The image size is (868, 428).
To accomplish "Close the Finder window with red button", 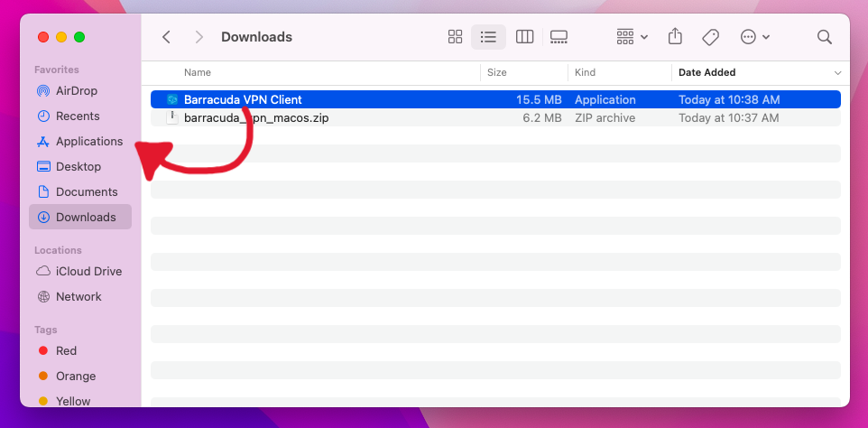I will 43,37.
